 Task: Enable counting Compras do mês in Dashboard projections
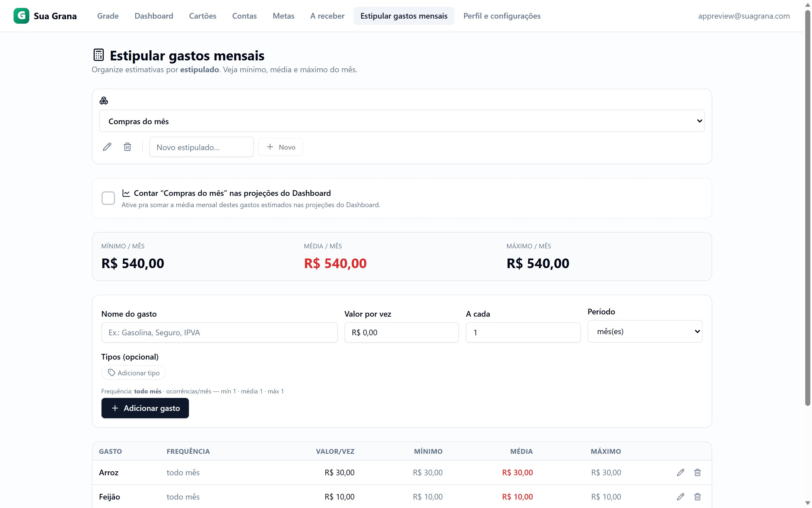[x=108, y=198]
